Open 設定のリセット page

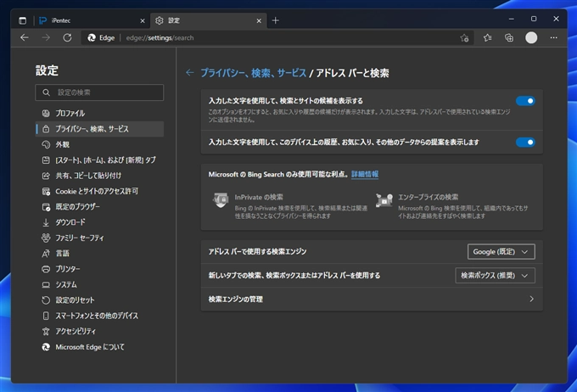[99, 300]
